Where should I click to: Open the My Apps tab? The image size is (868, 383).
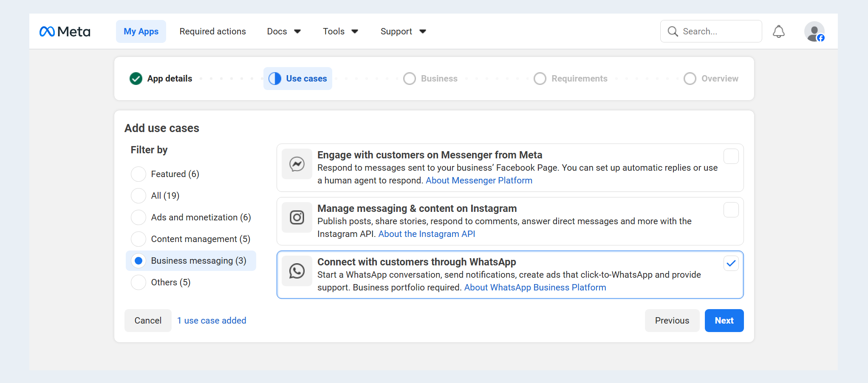(141, 31)
